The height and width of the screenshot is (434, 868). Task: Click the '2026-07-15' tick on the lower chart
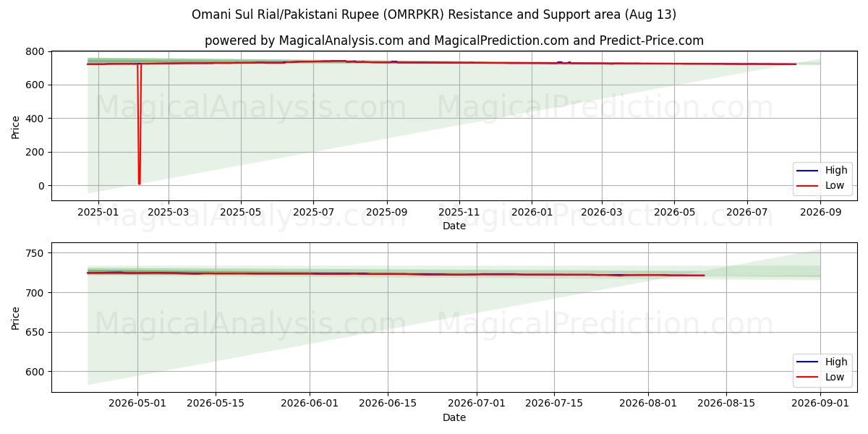click(x=555, y=404)
